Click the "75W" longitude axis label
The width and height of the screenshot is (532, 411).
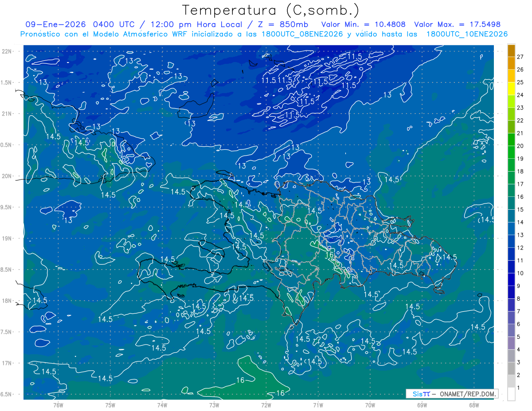click(110, 405)
